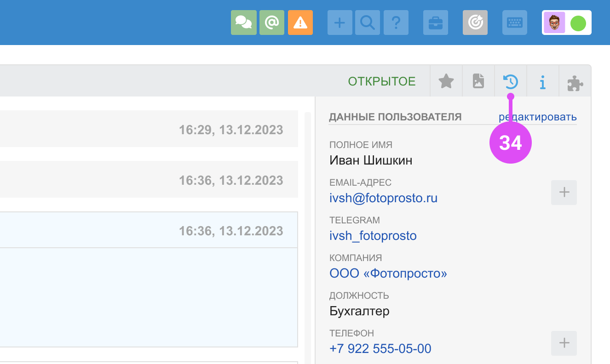610x364 pixels.
Task: Open the ООО «Фотопросто» company link
Action: pos(388,273)
